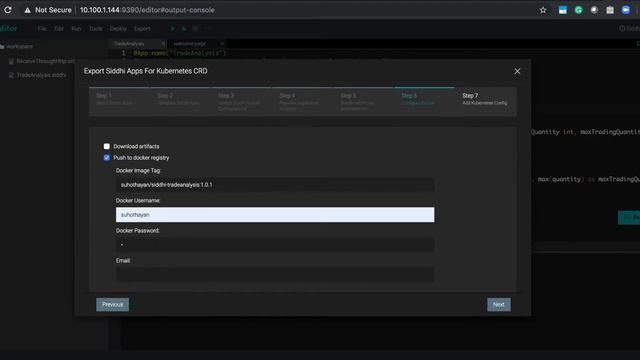Open the Export menu

click(x=142, y=29)
